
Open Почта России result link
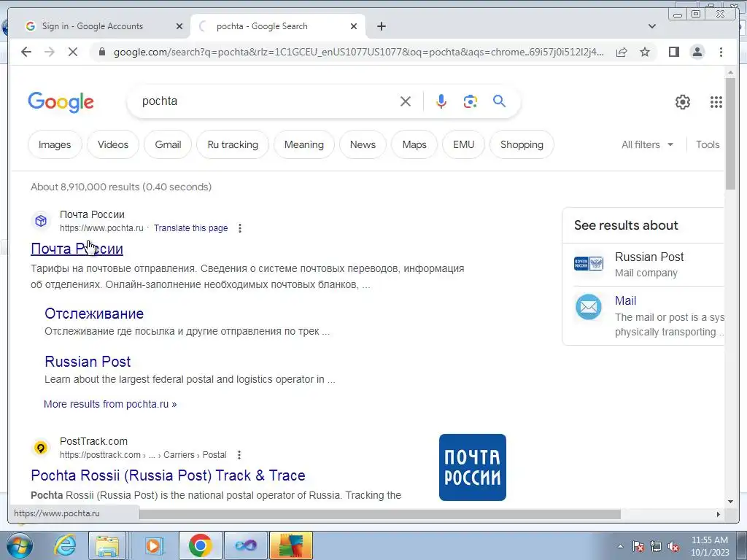tap(77, 249)
